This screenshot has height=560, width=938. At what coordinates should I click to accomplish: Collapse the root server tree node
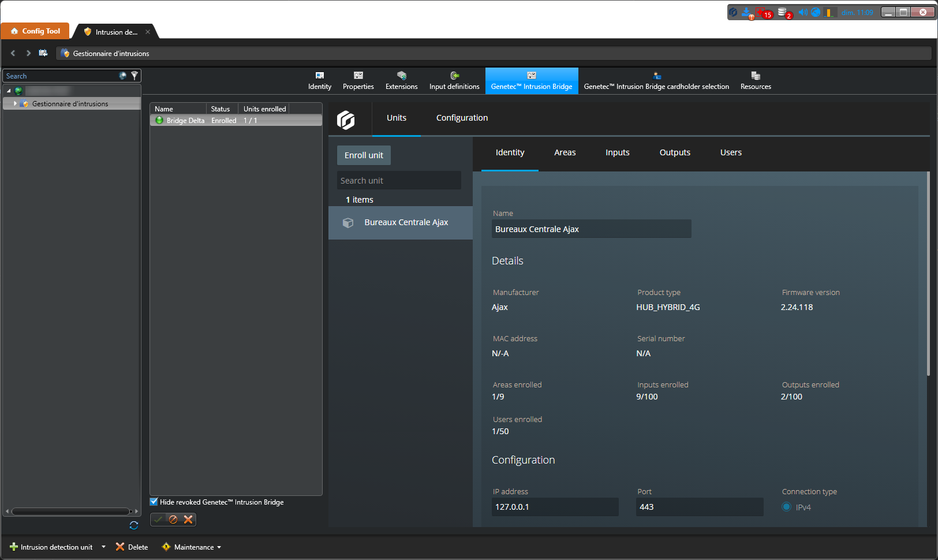pos(9,91)
